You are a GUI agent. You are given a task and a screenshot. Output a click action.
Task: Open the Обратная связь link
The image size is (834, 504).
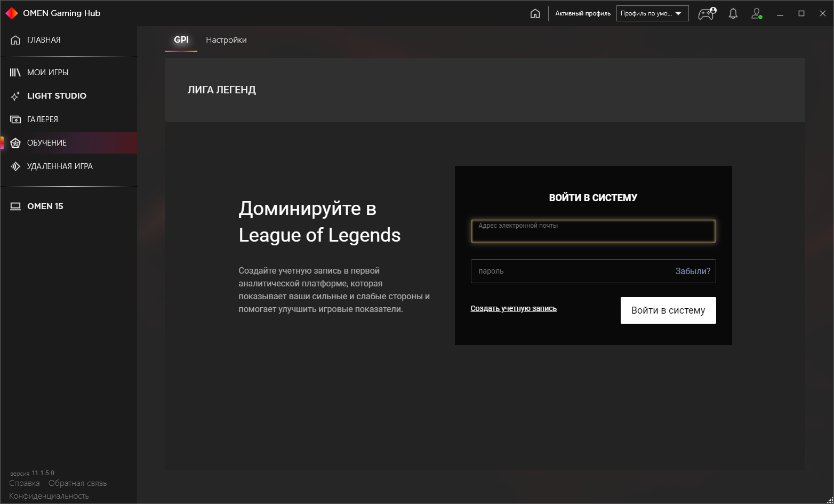click(x=78, y=483)
